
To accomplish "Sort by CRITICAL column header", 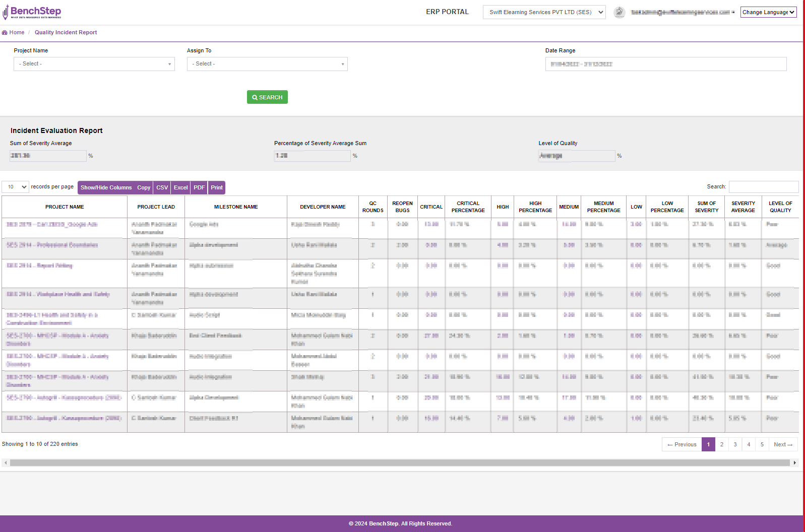I will 431,207.
